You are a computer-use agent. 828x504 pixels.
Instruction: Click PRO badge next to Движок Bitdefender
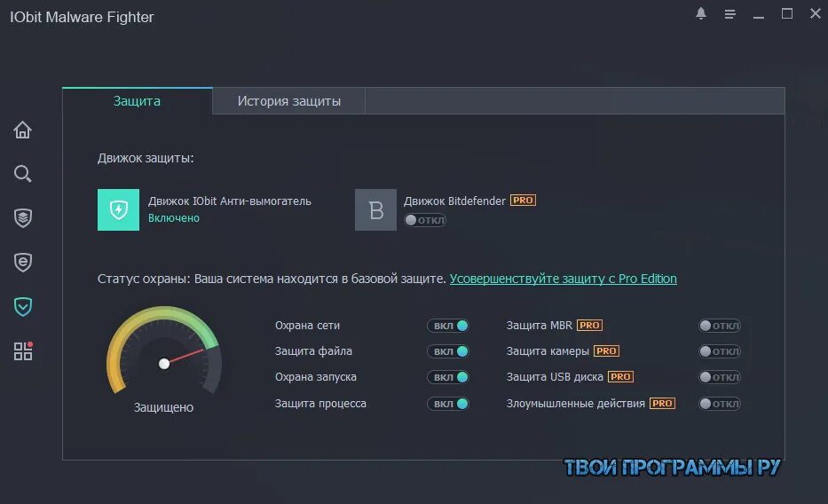[x=523, y=201]
